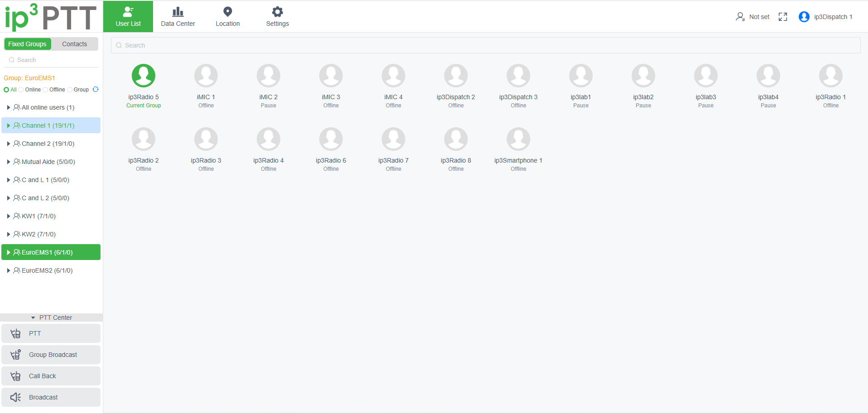Open the Settings tab
The image size is (868, 414).
click(x=278, y=16)
